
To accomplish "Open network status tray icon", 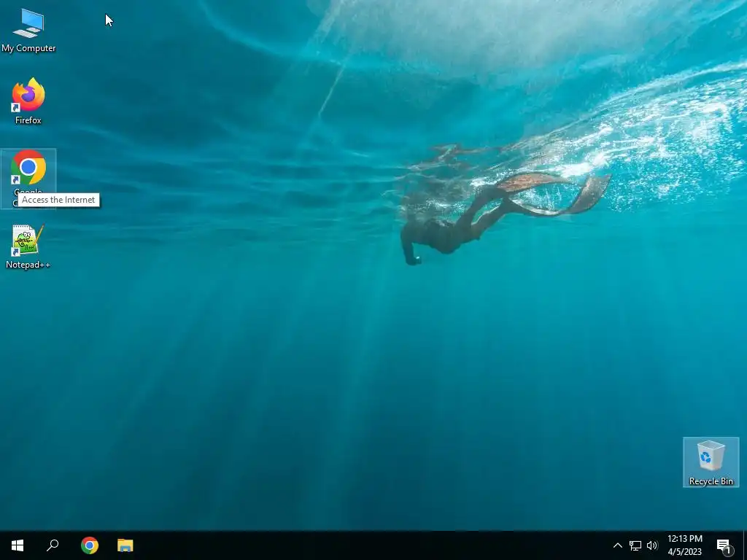I will pyautogui.click(x=635, y=545).
